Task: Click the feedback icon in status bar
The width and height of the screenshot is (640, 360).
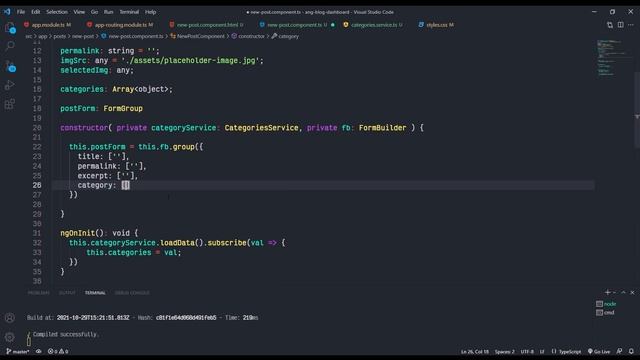Action: [x=620, y=351]
